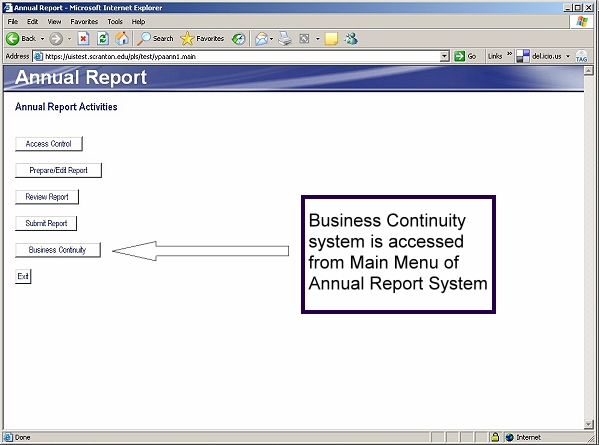
Task: Open the size button dropdown arrow
Action: tap(317, 39)
